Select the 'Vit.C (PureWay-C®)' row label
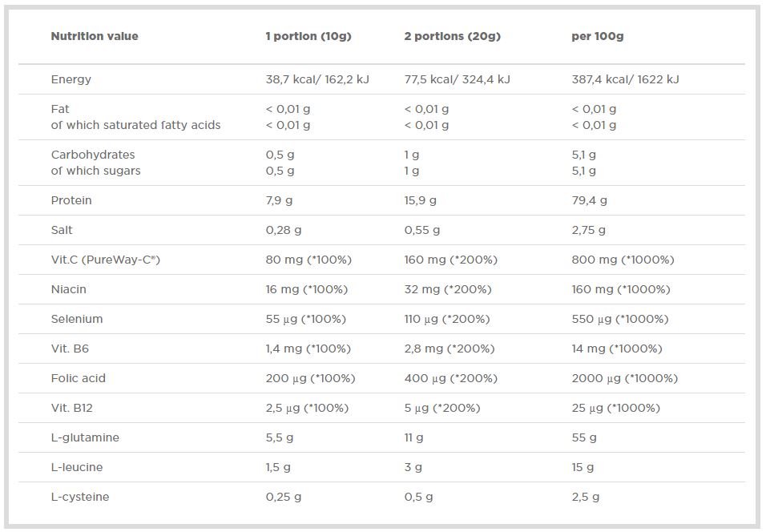The width and height of the screenshot is (766, 532). click(106, 260)
